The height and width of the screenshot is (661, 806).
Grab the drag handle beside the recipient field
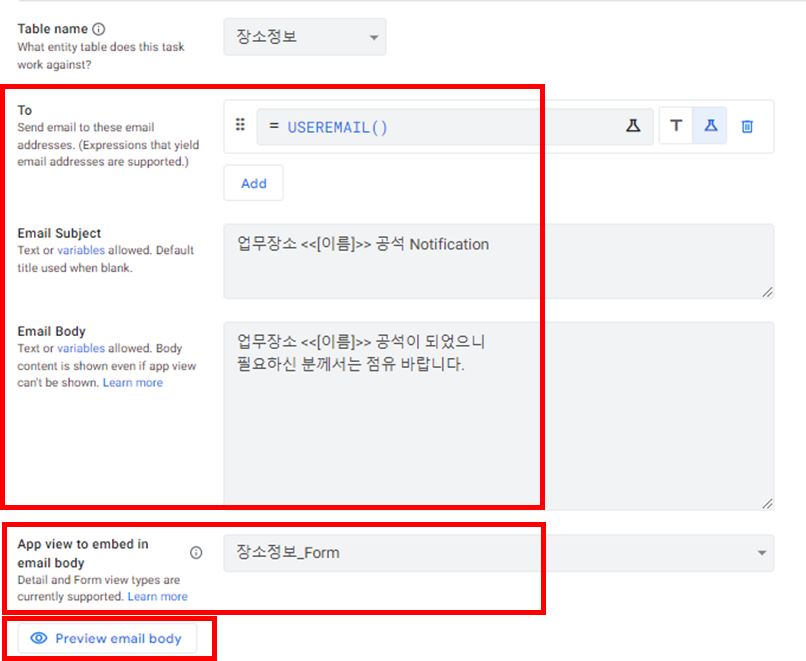pyautogui.click(x=240, y=125)
